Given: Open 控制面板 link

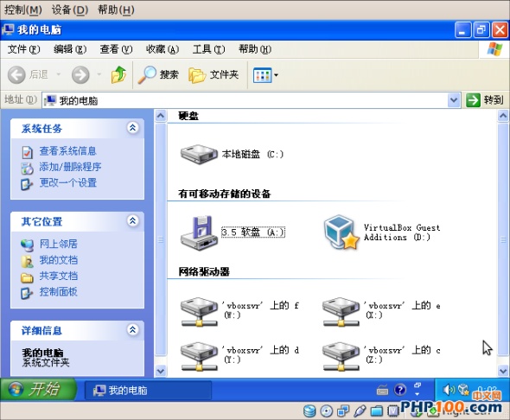Looking at the screenshot, I should [x=58, y=291].
